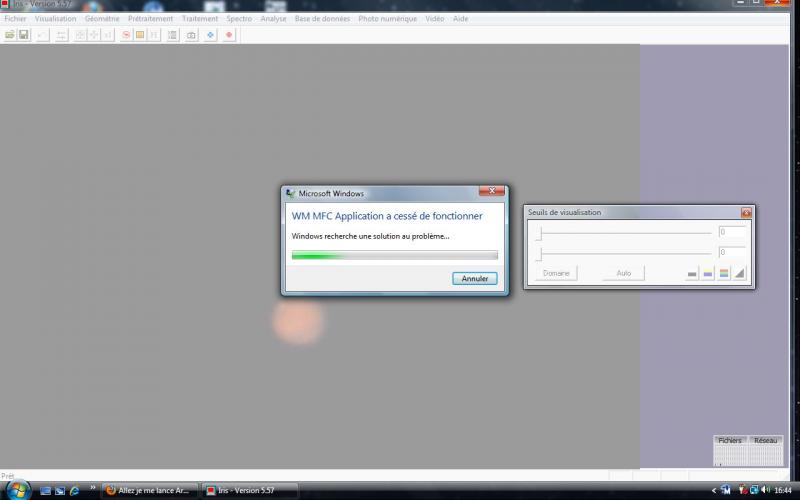The width and height of the screenshot is (800, 500).
Task: Open the Analyse menu
Action: click(273, 18)
